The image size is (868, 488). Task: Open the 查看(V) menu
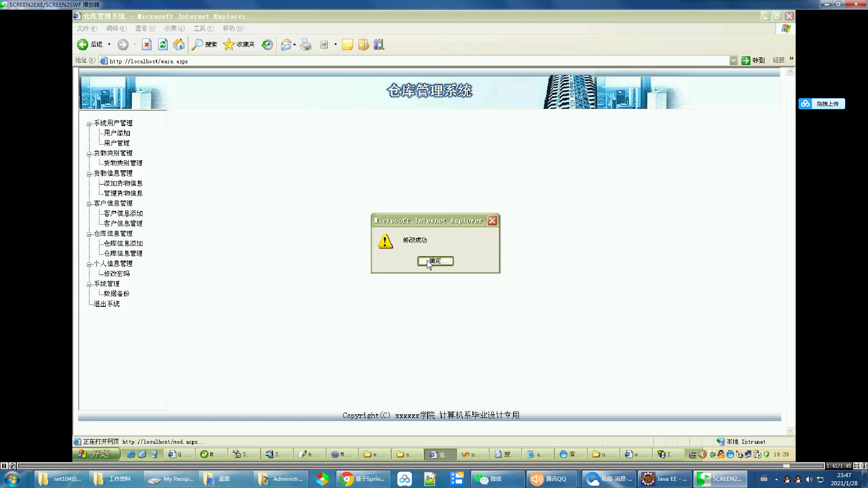(x=144, y=28)
